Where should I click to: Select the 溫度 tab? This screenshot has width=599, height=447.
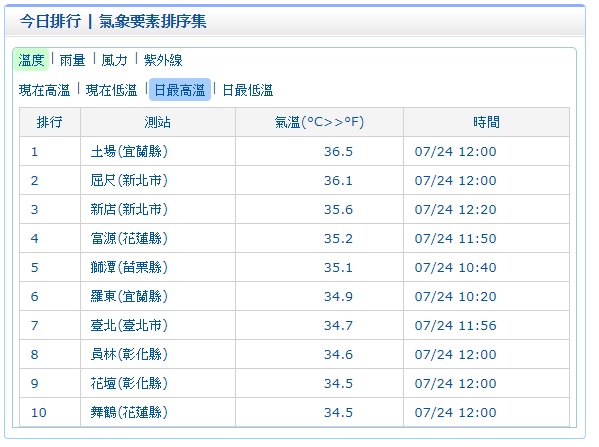pos(31,60)
